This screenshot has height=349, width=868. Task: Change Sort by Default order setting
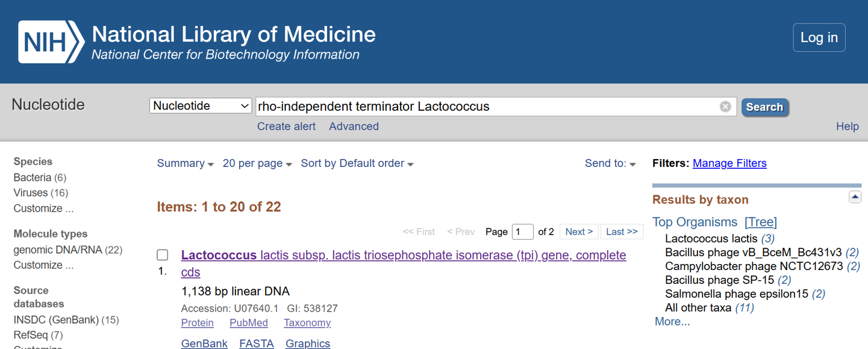[x=357, y=163]
